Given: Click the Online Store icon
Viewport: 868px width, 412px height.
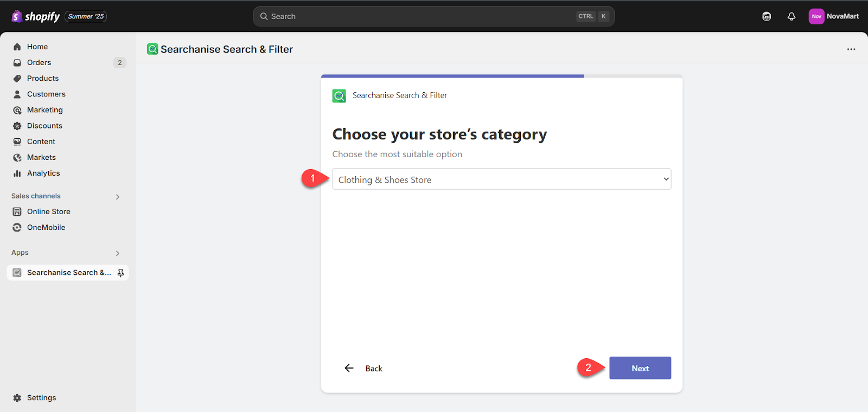Looking at the screenshot, I should pos(17,211).
